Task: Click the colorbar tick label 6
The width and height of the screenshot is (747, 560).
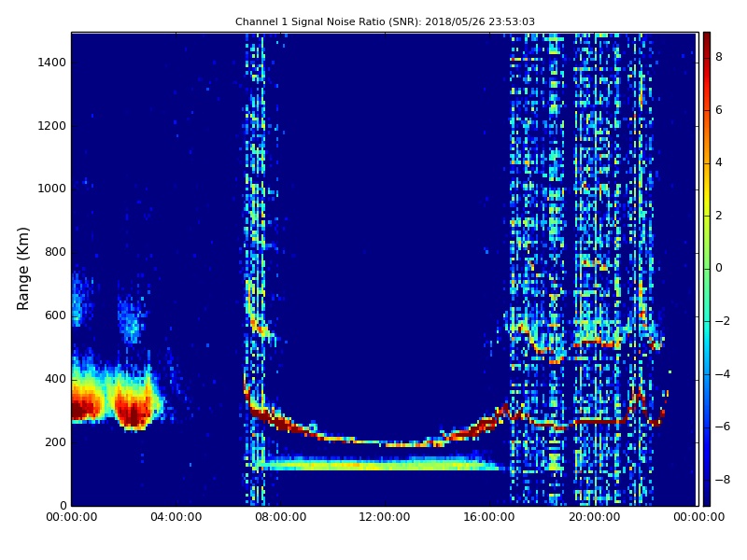Action: [719, 110]
